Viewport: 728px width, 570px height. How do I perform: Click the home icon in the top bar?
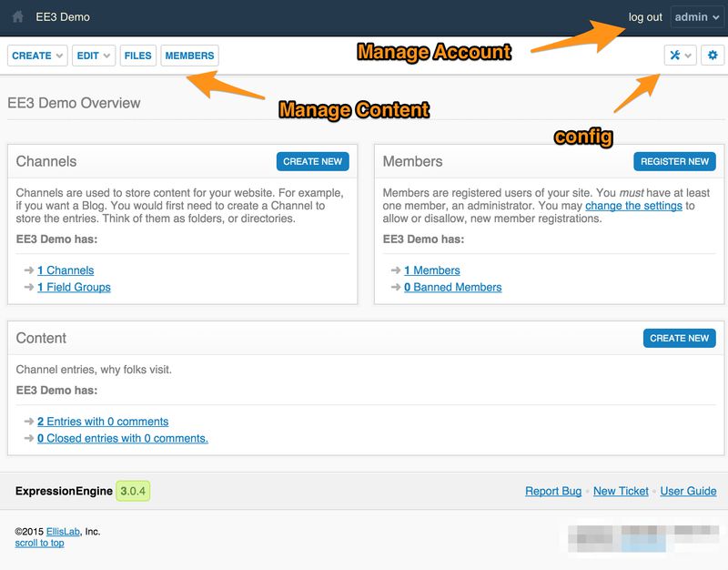click(17, 17)
